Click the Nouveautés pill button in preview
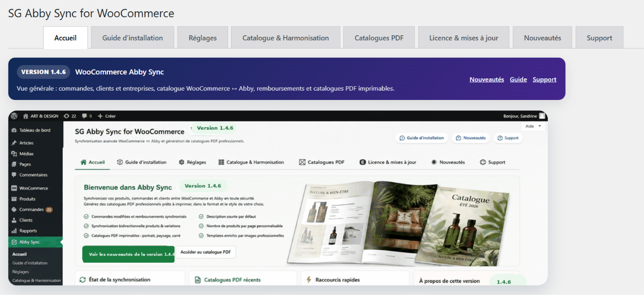 (x=471, y=138)
